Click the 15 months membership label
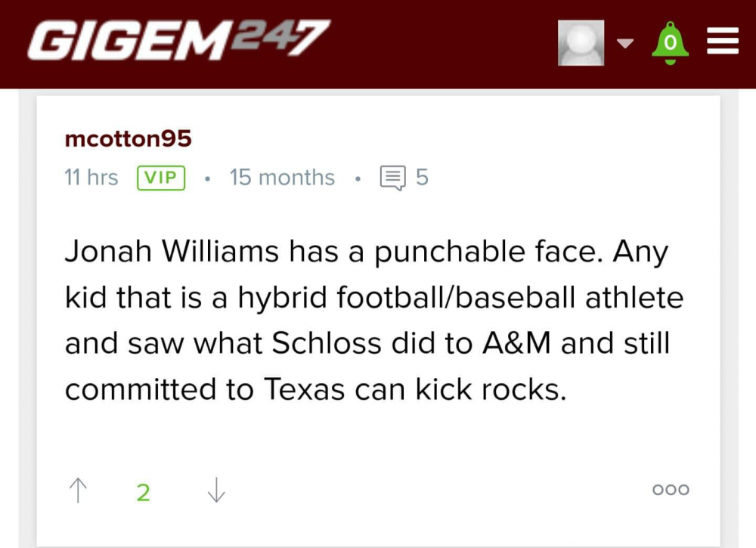The height and width of the screenshot is (548, 756). [x=282, y=178]
